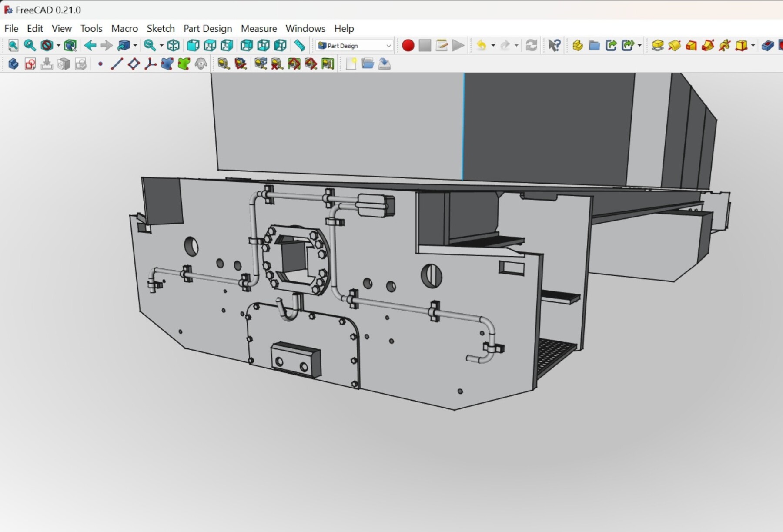Click the Clone sheep icon
The image size is (783, 532).
201,64
